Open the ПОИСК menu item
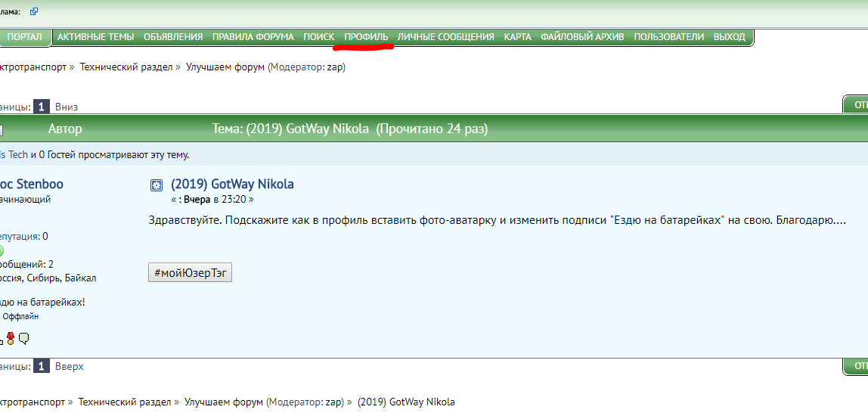The image size is (868, 416). point(318,36)
